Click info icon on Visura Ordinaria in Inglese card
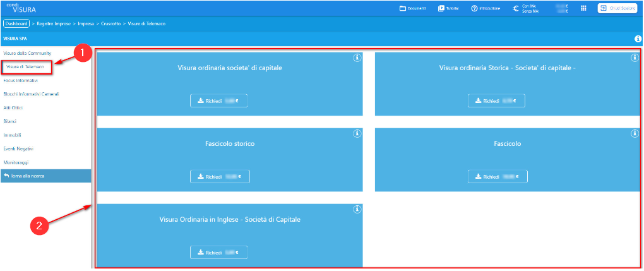This screenshot has width=644, height=271. click(x=357, y=209)
